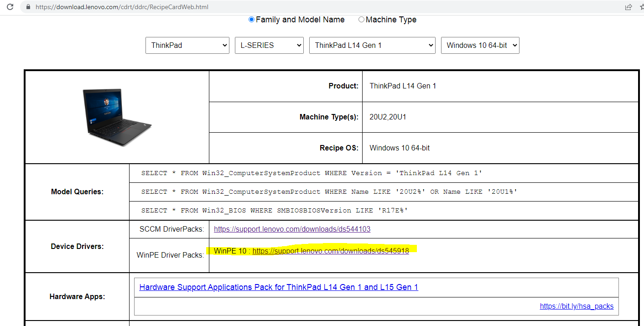Screen dimensions: 644x326
Task: Open the Windows 10 64-bit OS dropdown
Action: (480, 45)
